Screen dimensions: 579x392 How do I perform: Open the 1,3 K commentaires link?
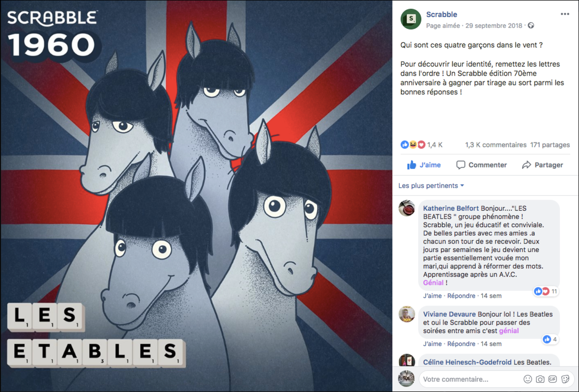click(496, 145)
